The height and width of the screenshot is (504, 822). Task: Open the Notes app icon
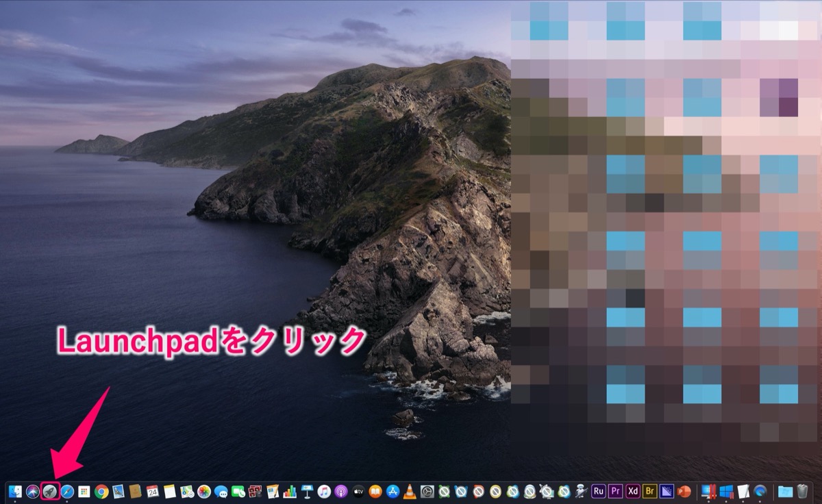pos(170,491)
